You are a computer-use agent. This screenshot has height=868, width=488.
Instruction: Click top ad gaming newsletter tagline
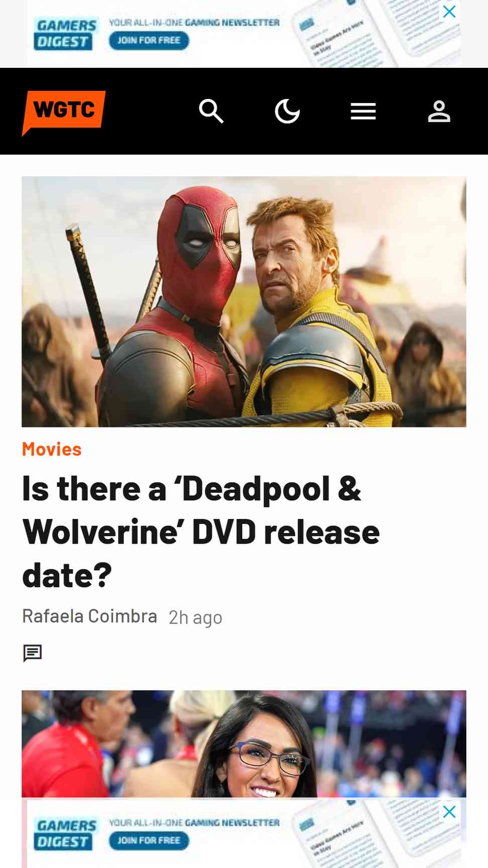(x=194, y=23)
